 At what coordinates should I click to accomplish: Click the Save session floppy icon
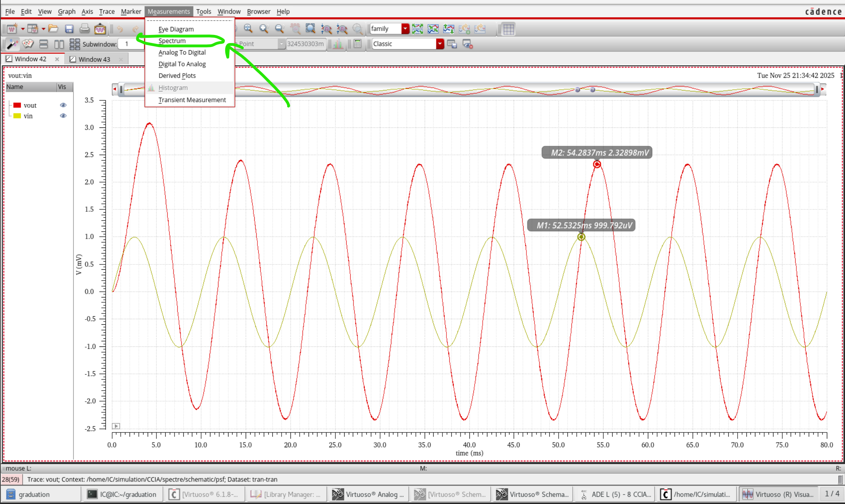[69, 29]
